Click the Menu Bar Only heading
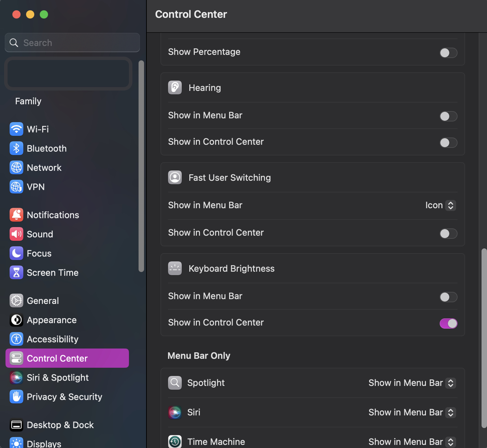The image size is (487, 448). pos(199,356)
